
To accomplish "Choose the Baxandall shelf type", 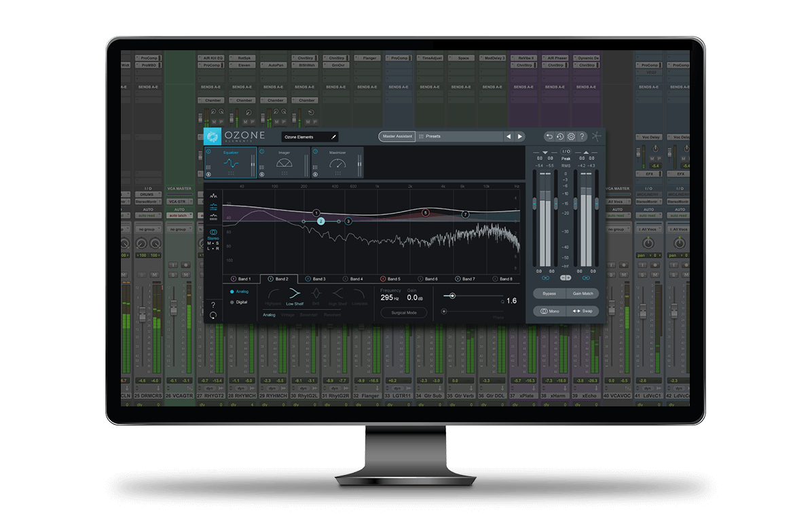I will 309,316.
